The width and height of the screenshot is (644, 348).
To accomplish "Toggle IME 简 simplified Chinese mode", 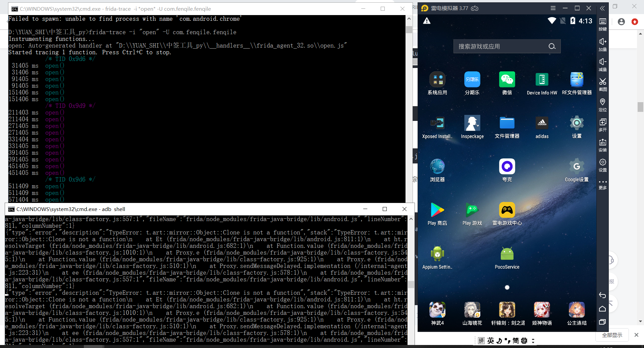I will pyautogui.click(x=516, y=341).
